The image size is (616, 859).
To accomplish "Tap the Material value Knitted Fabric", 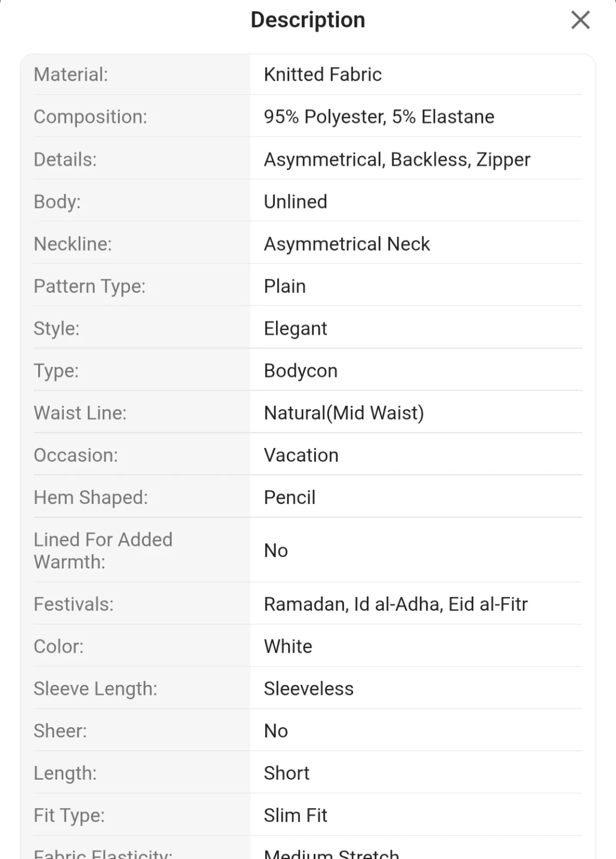I will tap(323, 75).
